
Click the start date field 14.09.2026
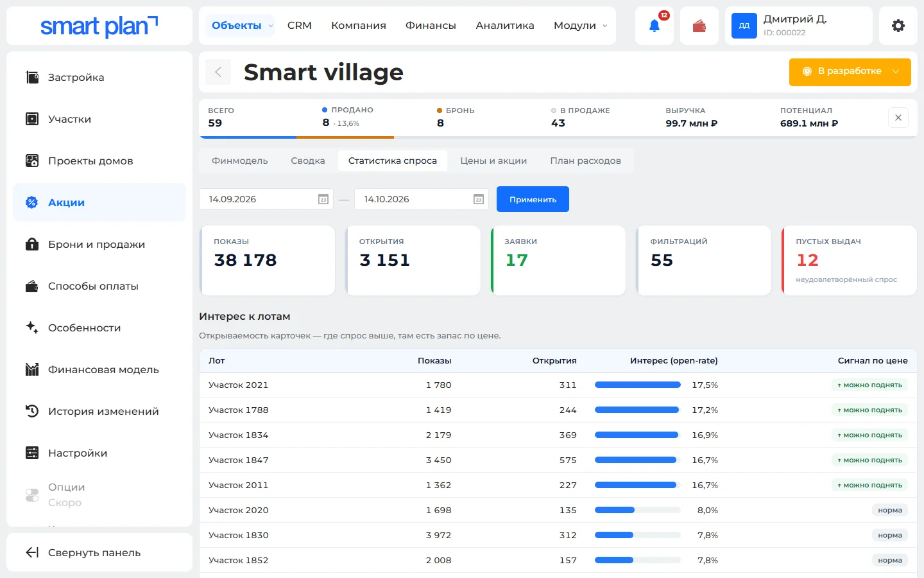pyautogui.click(x=266, y=199)
